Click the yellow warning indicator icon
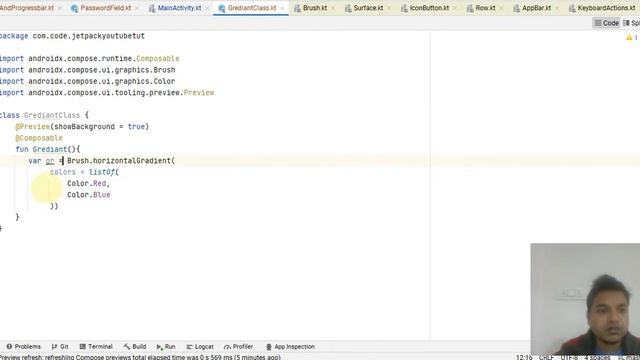This screenshot has width=640, height=360. click(629, 38)
